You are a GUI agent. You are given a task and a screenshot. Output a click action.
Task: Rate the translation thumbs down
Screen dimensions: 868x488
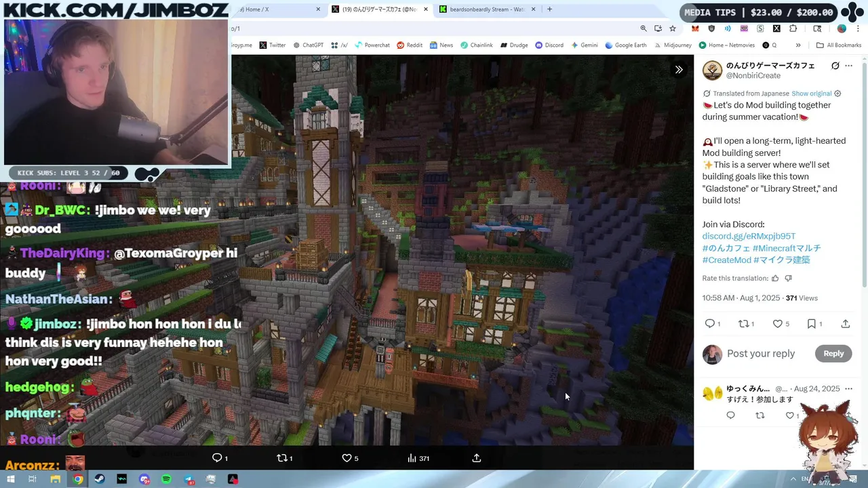pyautogui.click(x=788, y=279)
